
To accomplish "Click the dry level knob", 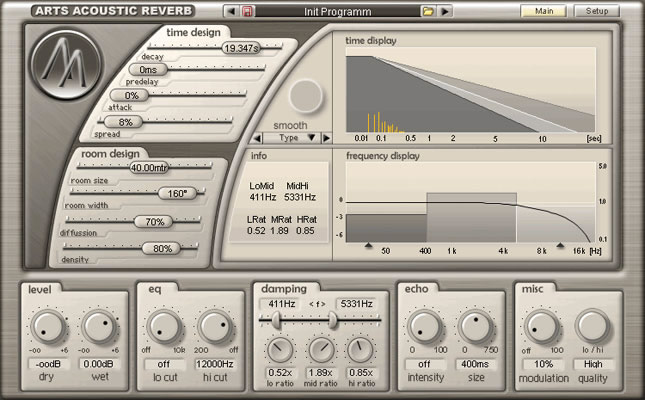I will pyautogui.click(x=46, y=326).
